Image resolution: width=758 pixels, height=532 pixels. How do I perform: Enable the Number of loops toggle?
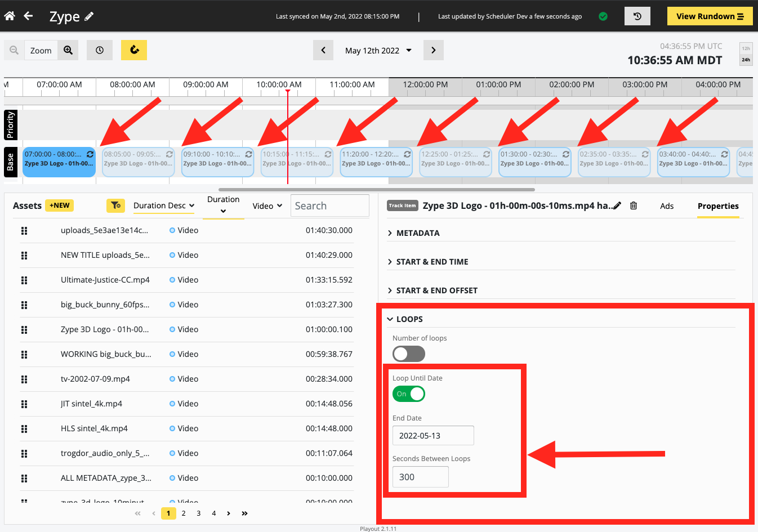tap(409, 354)
